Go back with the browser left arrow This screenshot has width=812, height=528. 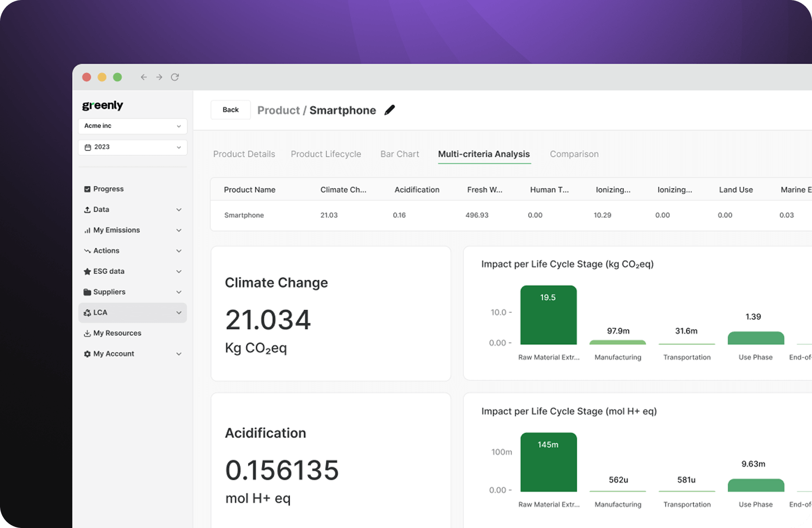(144, 77)
